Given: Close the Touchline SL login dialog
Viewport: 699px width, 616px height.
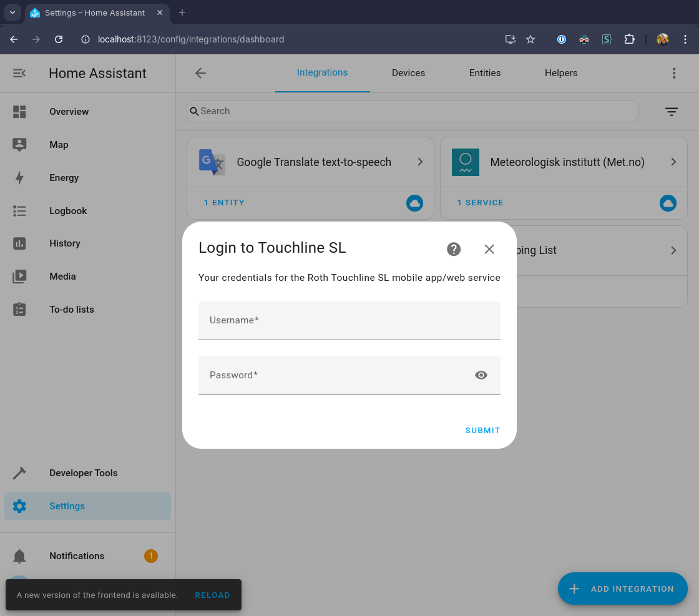Looking at the screenshot, I should 489,249.
